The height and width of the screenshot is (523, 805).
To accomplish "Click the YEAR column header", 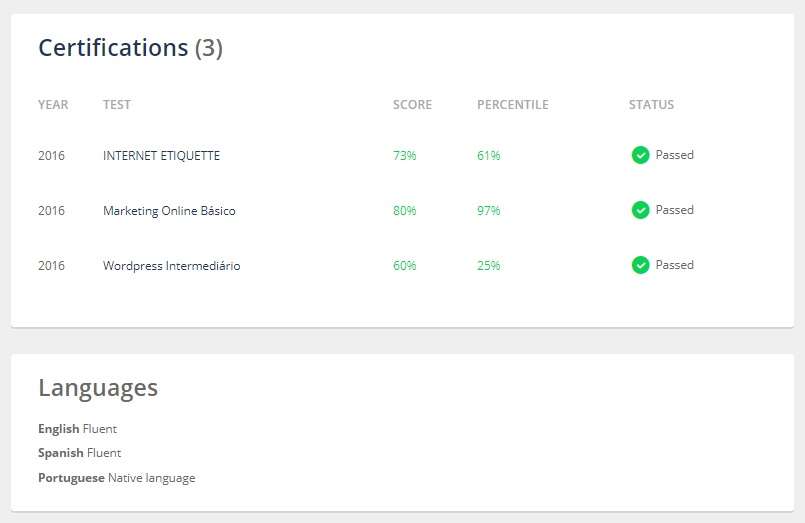I will [53, 105].
